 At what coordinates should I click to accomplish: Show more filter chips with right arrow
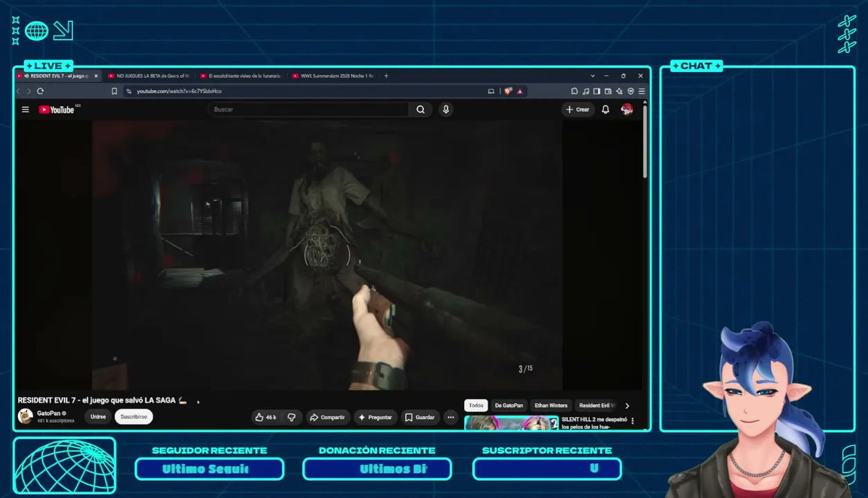pyautogui.click(x=627, y=406)
